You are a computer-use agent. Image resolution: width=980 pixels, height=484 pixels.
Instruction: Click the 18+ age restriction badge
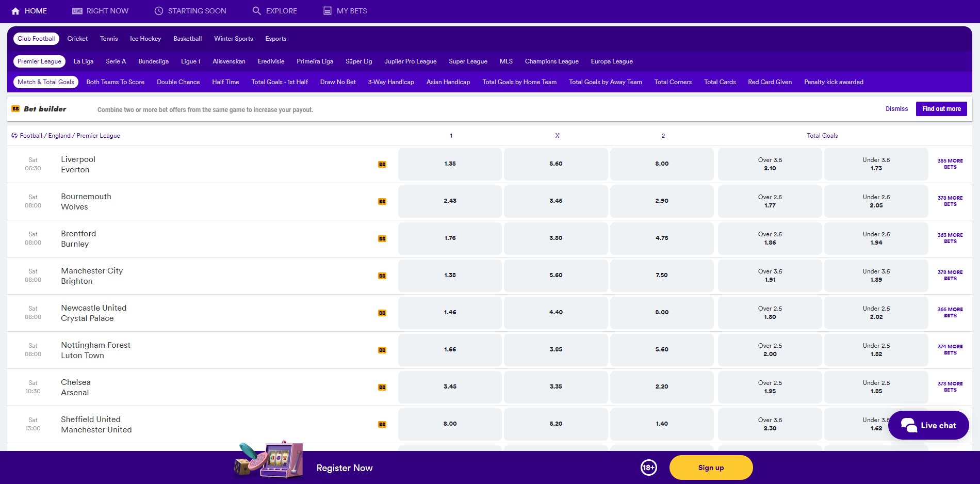click(x=649, y=467)
